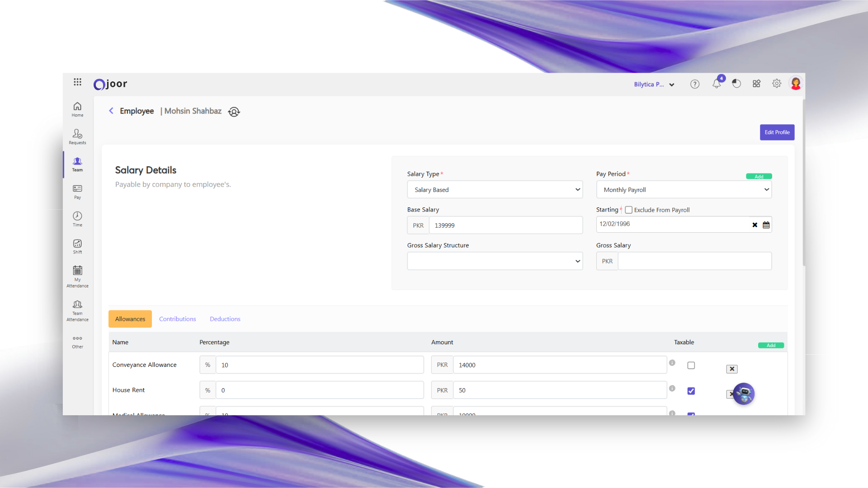
Task: Click the Base Salary amount field
Action: (505, 225)
